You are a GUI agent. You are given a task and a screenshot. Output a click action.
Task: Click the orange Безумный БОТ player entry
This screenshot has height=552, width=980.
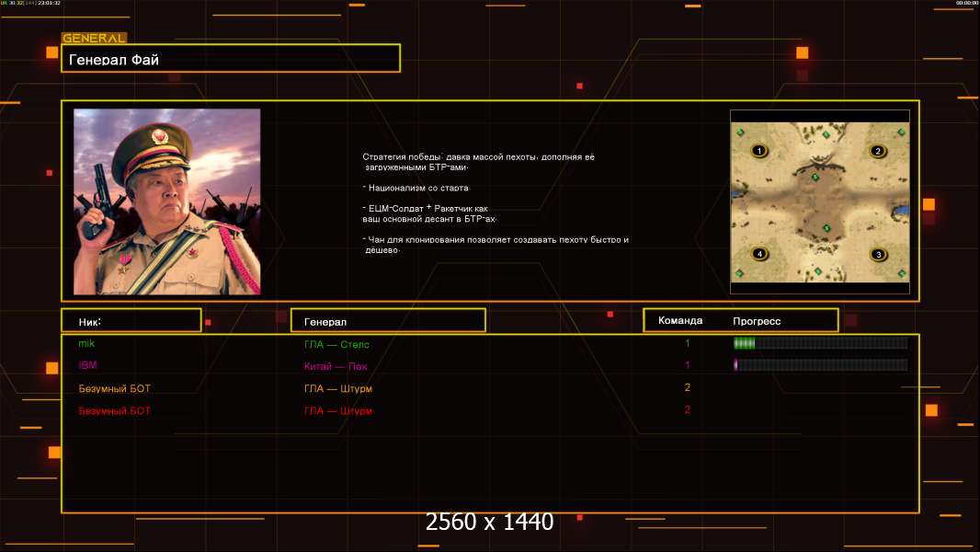coord(114,388)
